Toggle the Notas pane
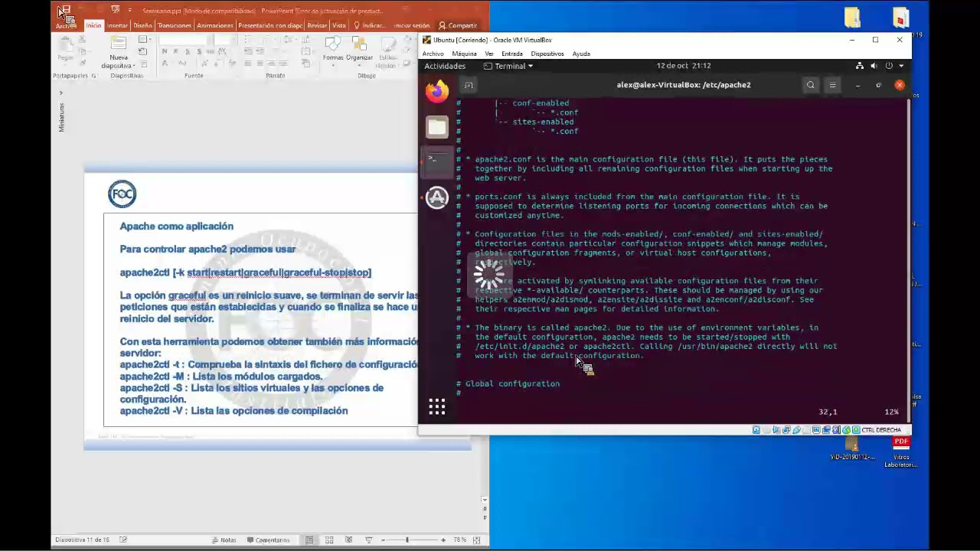 click(x=224, y=540)
